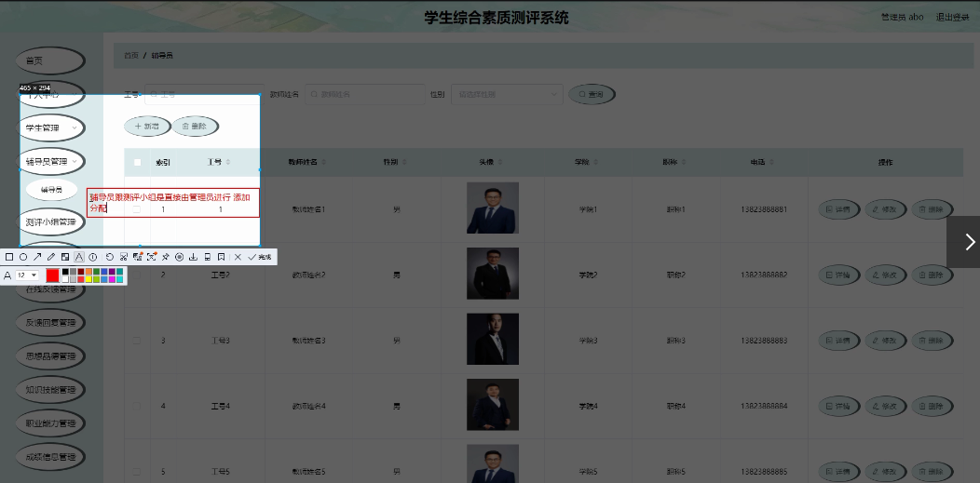
Task: Cancel the screenshot with X icon
Action: pos(238,257)
